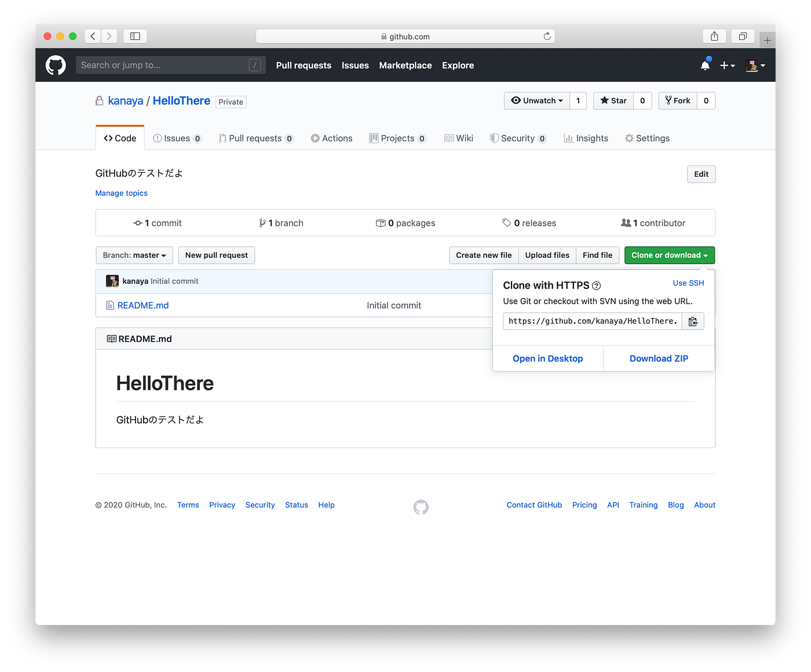Open the plus create-new dropdown
This screenshot has height=672, width=811.
click(728, 65)
